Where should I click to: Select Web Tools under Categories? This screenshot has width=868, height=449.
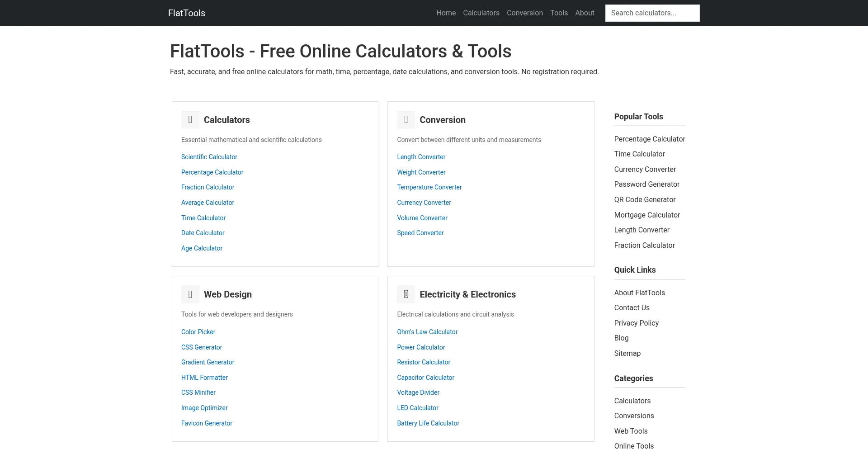click(x=631, y=431)
